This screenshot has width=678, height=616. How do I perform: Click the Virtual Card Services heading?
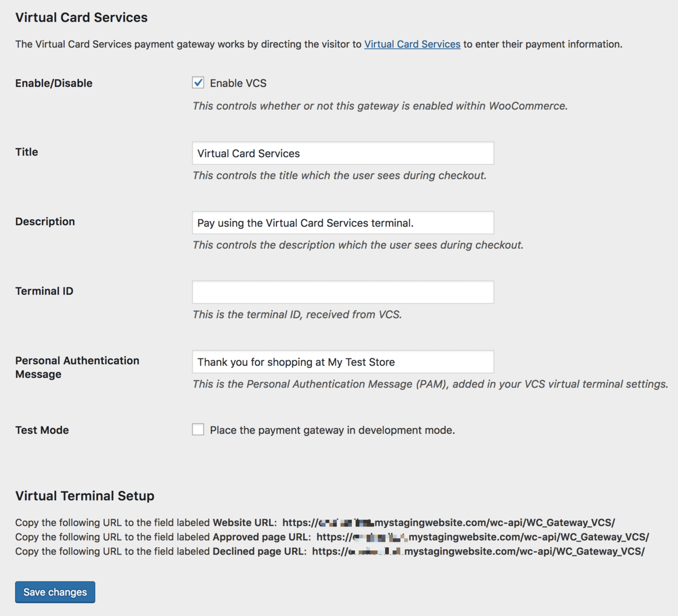[82, 18]
